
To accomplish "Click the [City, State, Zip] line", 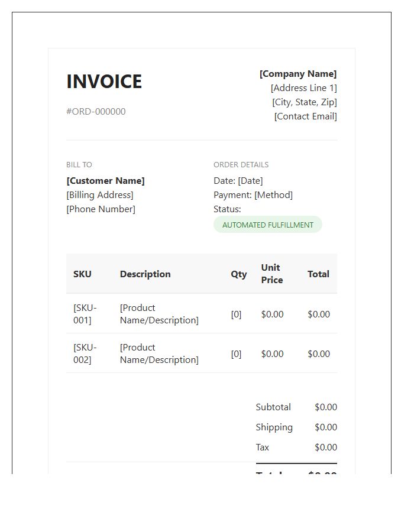I will tap(305, 102).
